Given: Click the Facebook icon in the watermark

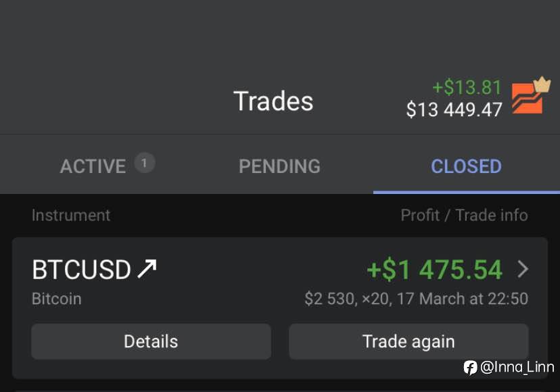Looking at the screenshot, I should (470, 367).
